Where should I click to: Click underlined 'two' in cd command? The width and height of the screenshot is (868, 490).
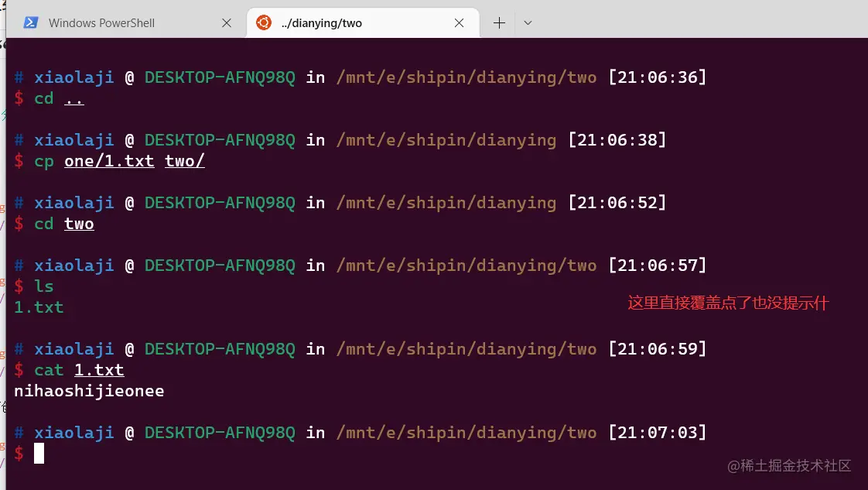point(79,224)
